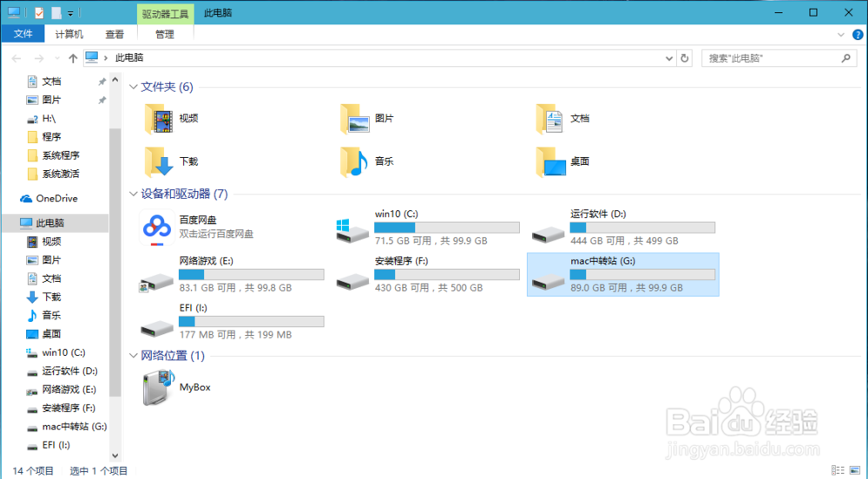Open the 视频 folder icon in main pane
Viewport: 868px width, 479px height.
(158, 118)
